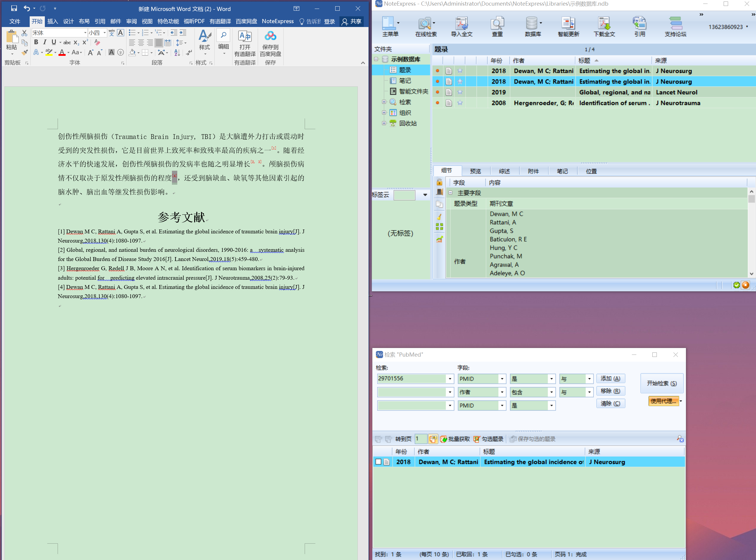Collapse the 主要字段 section
756x560 pixels.
click(x=450, y=192)
